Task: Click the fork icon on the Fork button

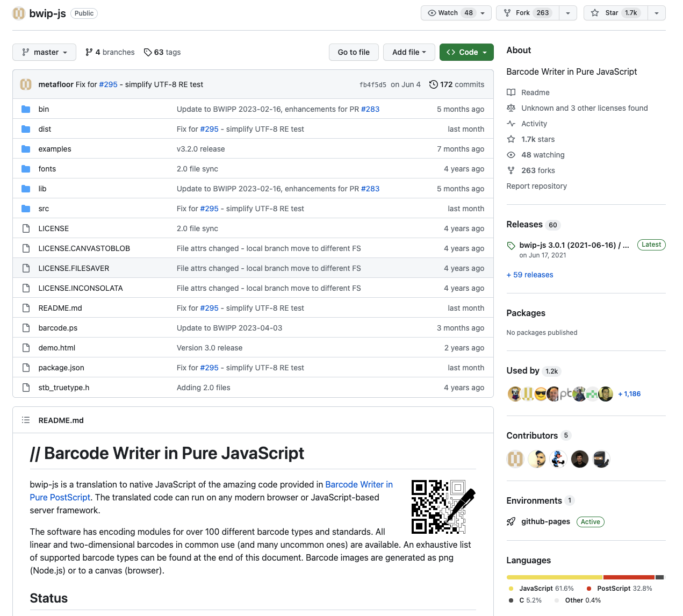Action: click(x=506, y=13)
